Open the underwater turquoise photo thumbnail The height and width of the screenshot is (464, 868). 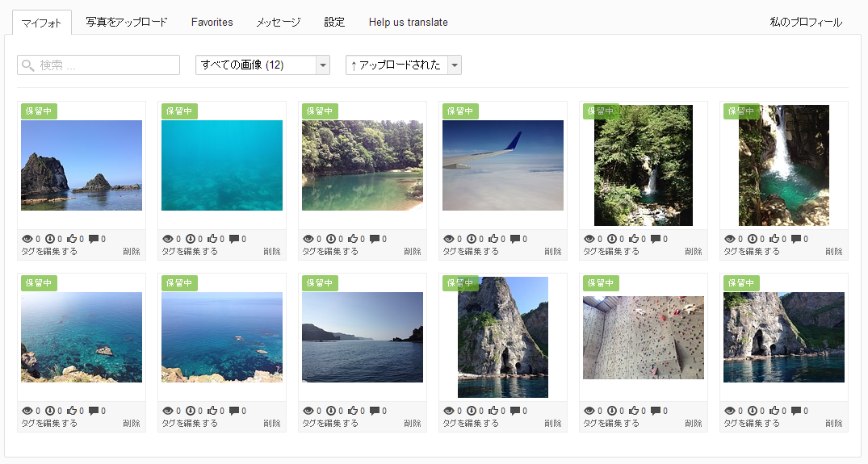[222, 165]
